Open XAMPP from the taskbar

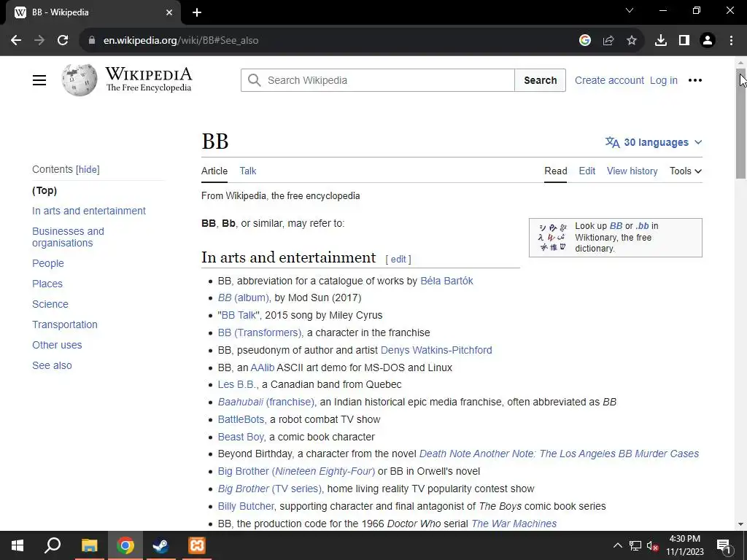(197, 545)
